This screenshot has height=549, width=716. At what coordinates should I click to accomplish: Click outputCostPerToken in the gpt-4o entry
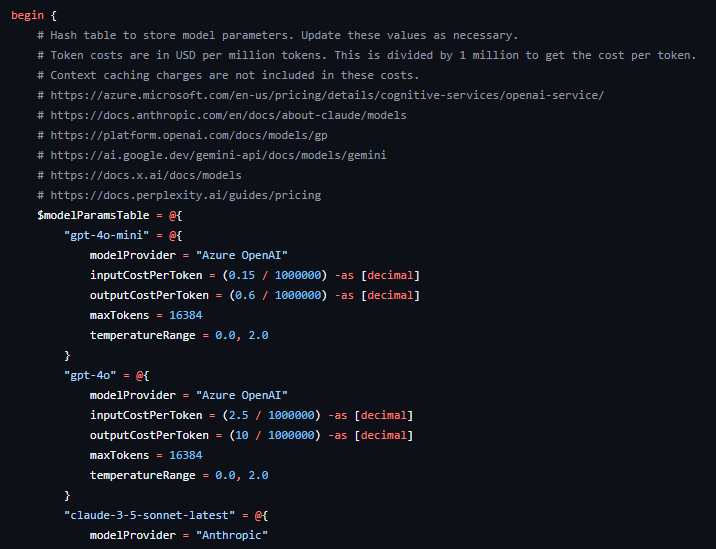coord(149,435)
